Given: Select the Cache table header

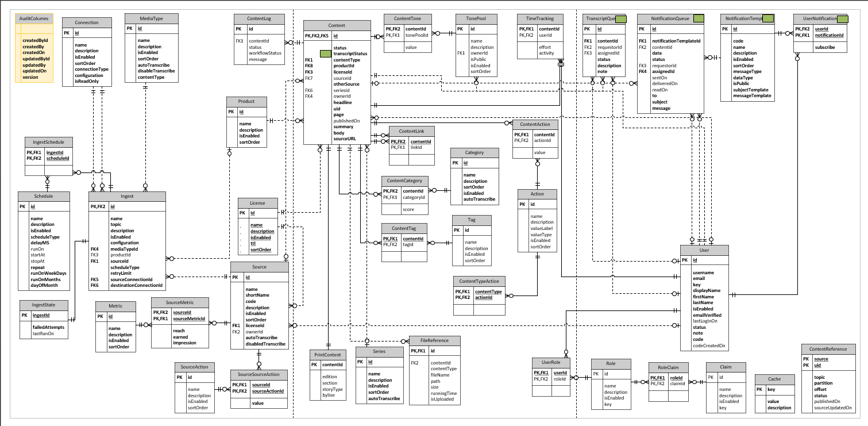Looking at the screenshot, I should (774, 379).
